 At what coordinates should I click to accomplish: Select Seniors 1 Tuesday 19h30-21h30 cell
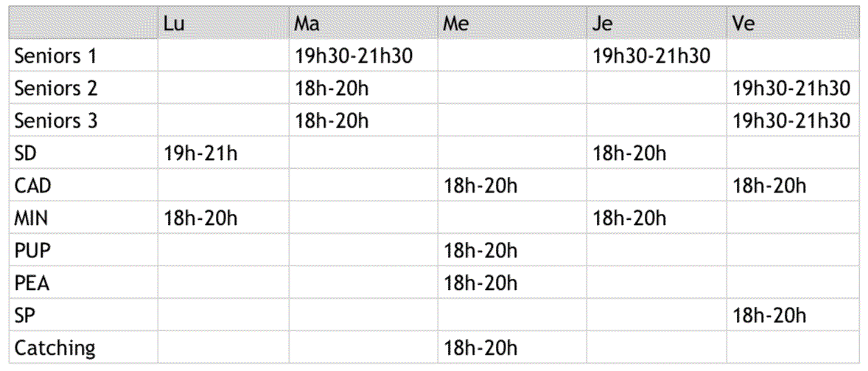354,56
